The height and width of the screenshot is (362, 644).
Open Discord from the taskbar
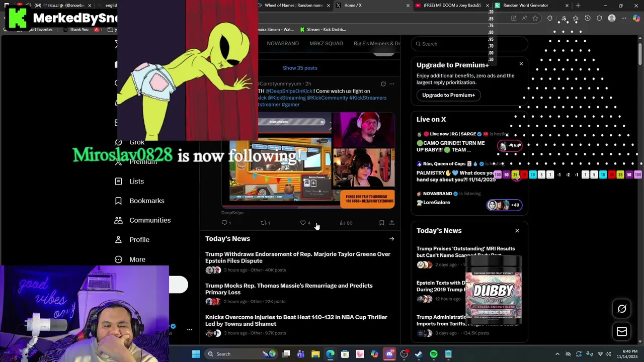click(389, 354)
